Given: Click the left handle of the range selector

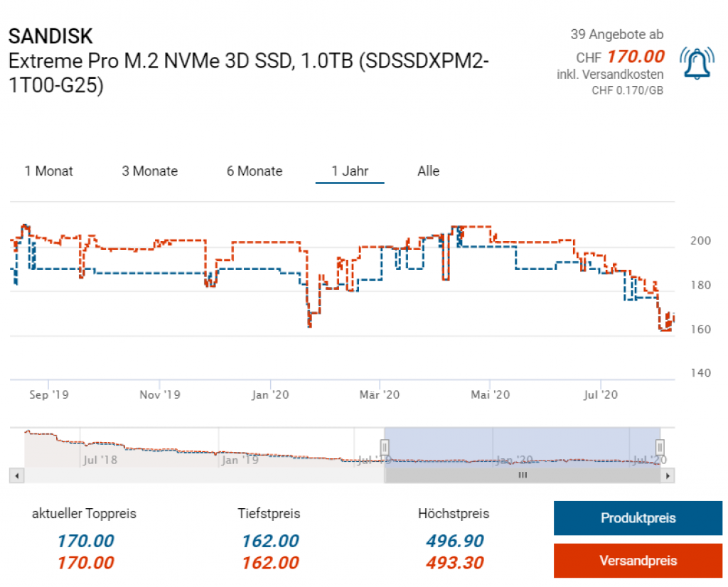Looking at the screenshot, I should pos(385,447).
